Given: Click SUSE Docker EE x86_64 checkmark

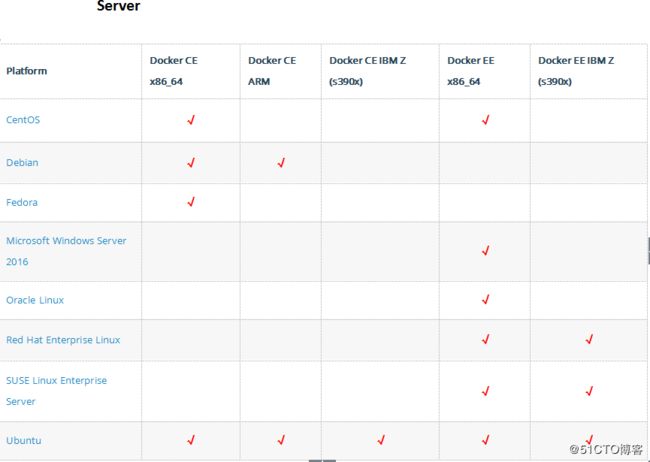Looking at the screenshot, I should [x=486, y=391].
